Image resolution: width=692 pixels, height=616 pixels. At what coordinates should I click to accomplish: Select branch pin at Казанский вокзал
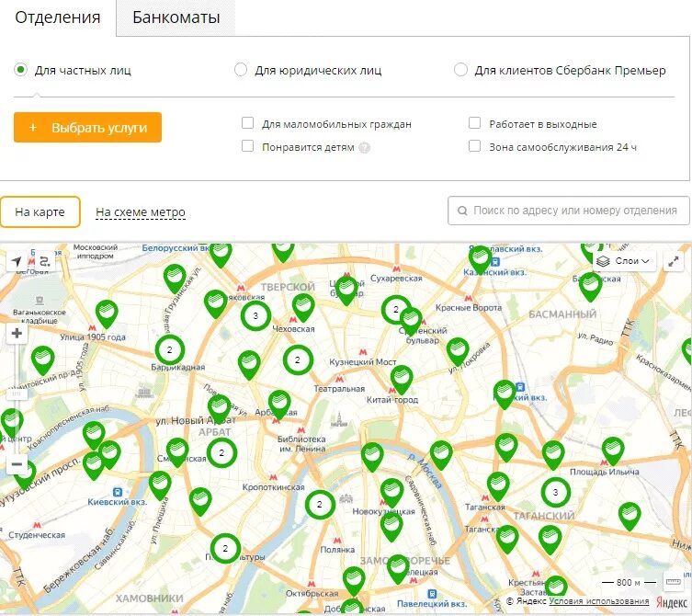pos(480,258)
